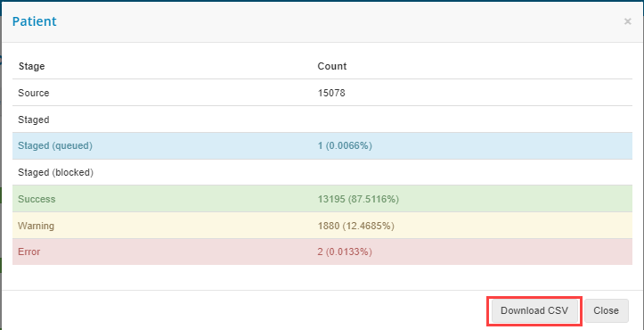Select the Patient dialog title

[35, 21]
